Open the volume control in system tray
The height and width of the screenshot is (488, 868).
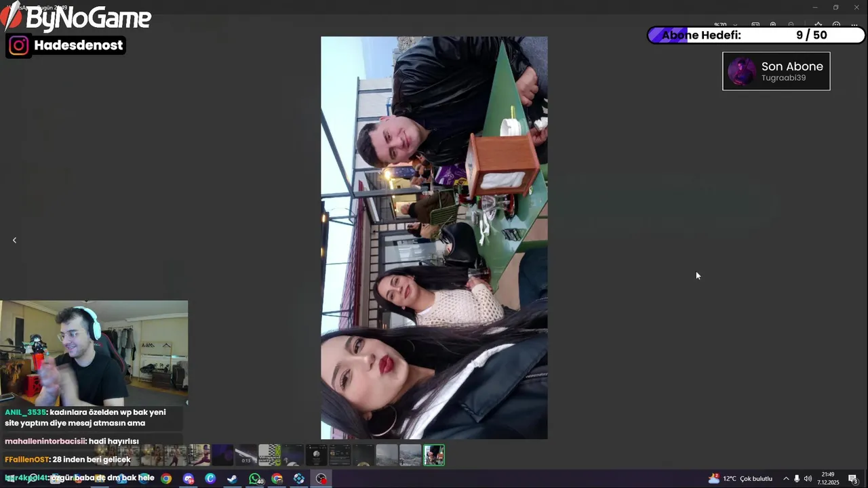pos(808,479)
